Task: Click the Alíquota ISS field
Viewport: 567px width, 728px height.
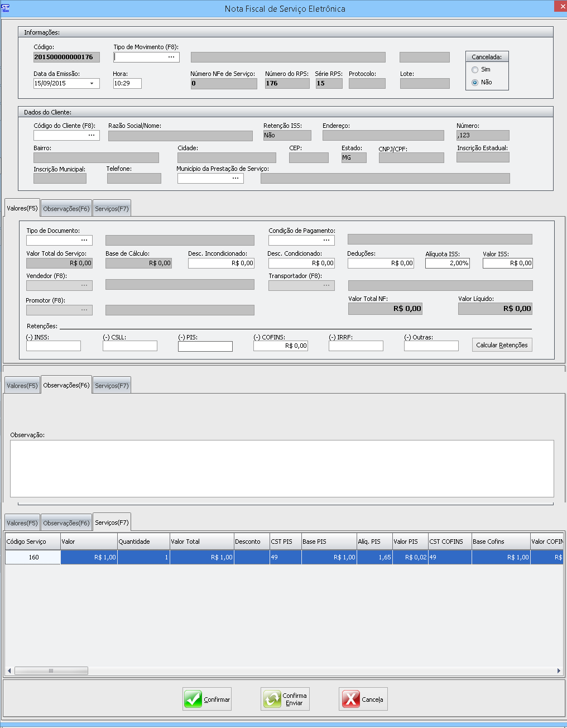Action: point(447,263)
